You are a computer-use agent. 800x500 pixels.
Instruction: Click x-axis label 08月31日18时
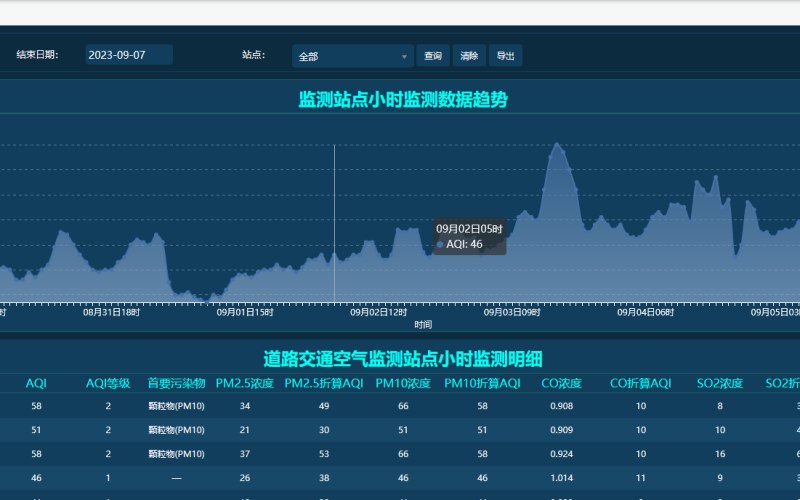(111, 312)
